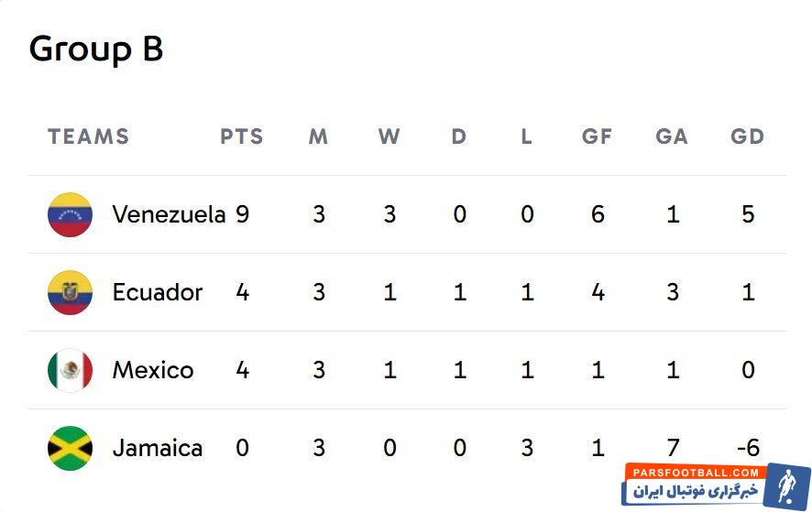Sort by the GD column header

[x=748, y=137]
